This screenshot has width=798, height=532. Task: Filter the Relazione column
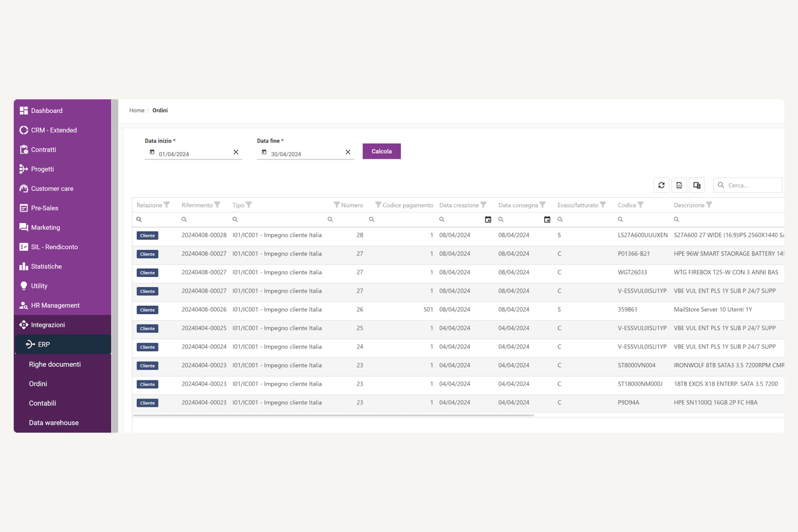pos(167,205)
